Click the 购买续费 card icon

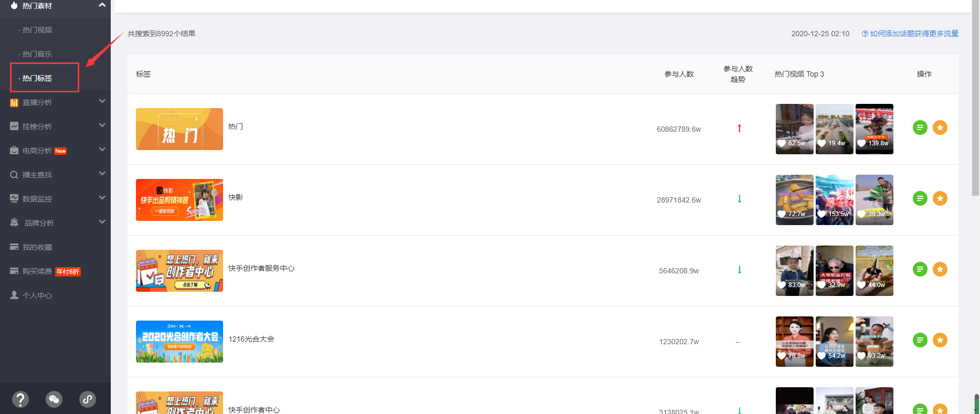click(x=14, y=271)
